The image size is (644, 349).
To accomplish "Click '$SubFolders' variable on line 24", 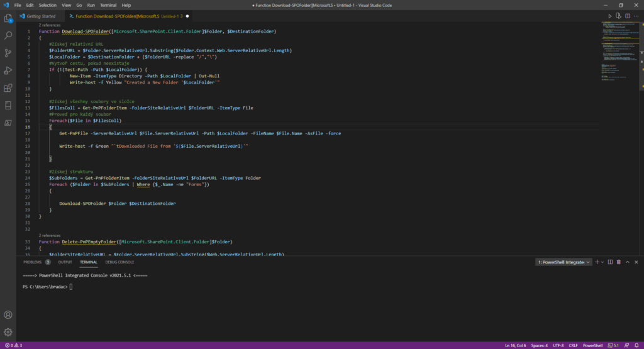I will tap(64, 178).
